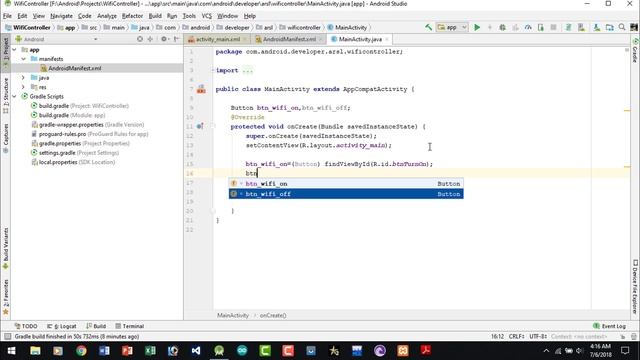Viewport: 640px width, 360px height.
Task: Open the Build menu
Action: (x=155, y=16)
